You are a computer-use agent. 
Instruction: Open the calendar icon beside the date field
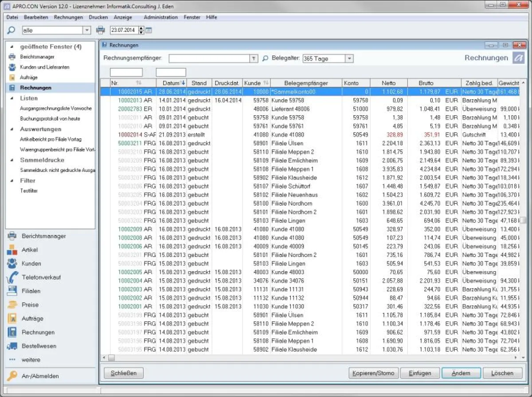click(x=148, y=30)
